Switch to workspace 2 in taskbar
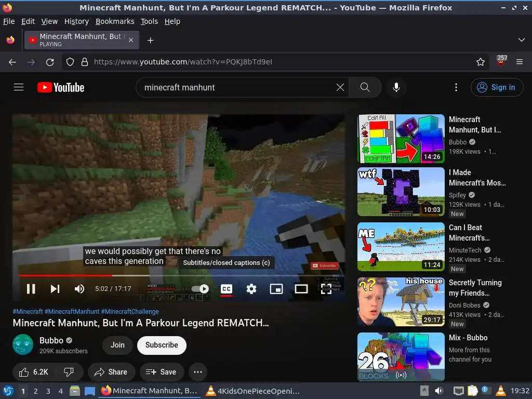The width and height of the screenshot is (532, 399). click(x=36, y=391)
